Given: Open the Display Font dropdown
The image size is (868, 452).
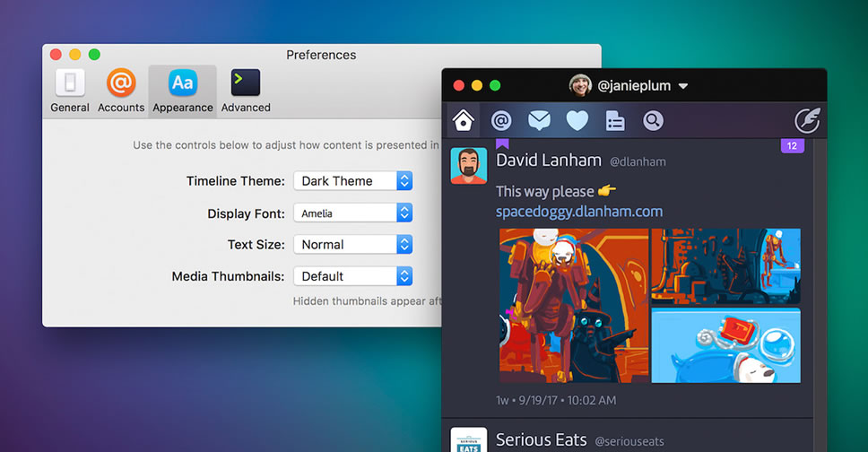Looking at the screenshot, I should pyautogui.click(x=352, y=213).
